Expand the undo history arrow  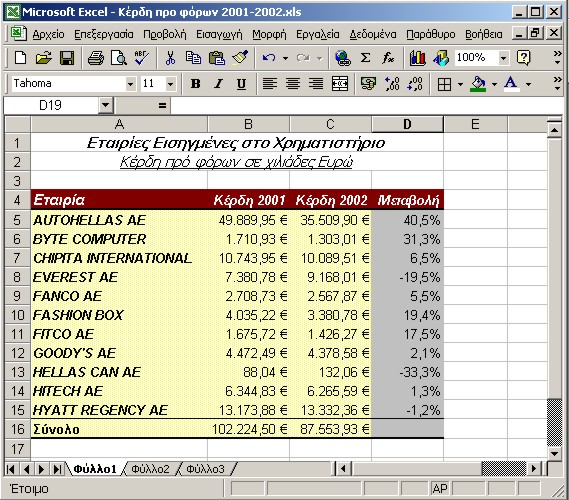(x=285, y=58)
